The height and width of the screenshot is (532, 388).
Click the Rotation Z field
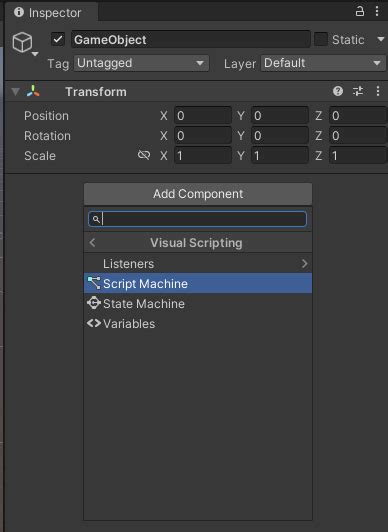tap(358, 136)
